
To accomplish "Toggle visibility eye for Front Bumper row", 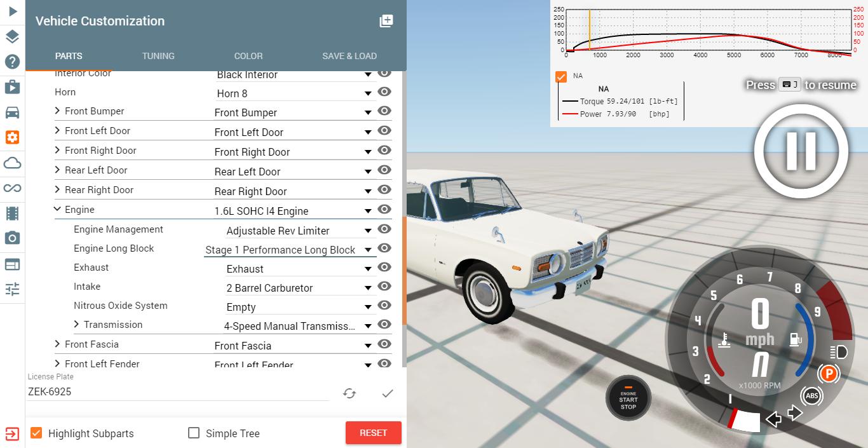I will pyautogui.click(x=384, y=111).
